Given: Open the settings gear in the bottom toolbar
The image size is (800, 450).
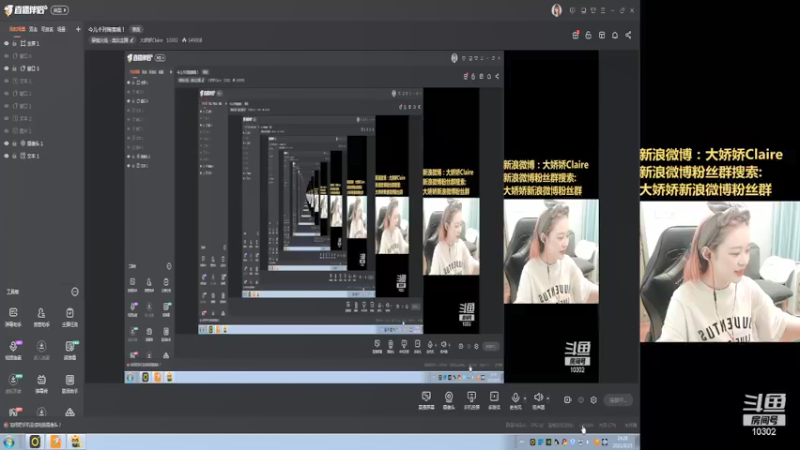Looking at the screenshot, I should [x=593, y=400].
